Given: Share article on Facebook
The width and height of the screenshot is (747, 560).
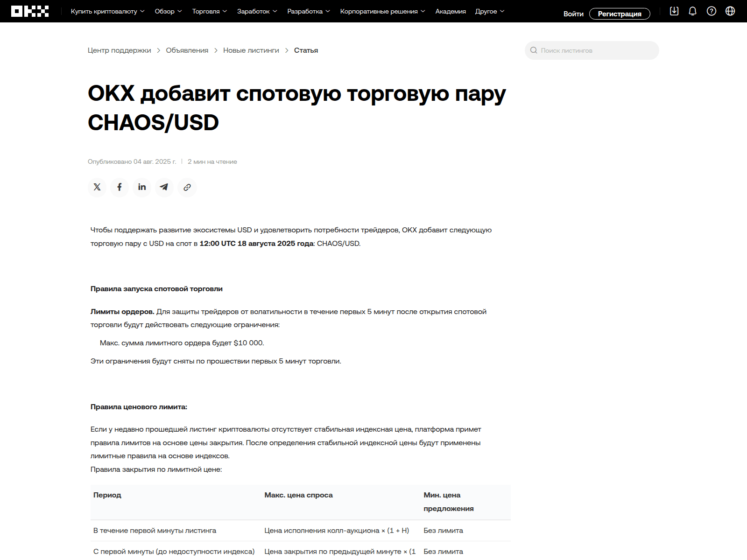Looking at the screenshot, I should coord(120,187).
